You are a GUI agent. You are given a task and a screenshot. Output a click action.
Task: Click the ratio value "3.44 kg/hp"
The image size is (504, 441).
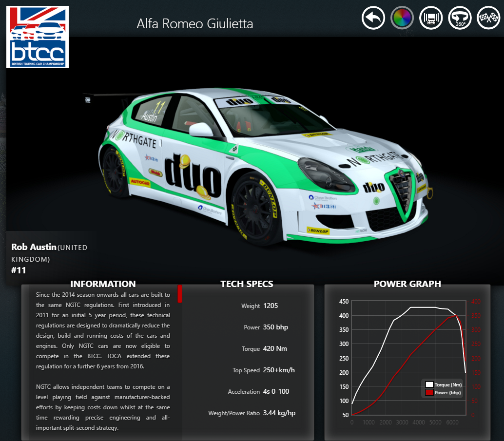(x=279, y=413)
